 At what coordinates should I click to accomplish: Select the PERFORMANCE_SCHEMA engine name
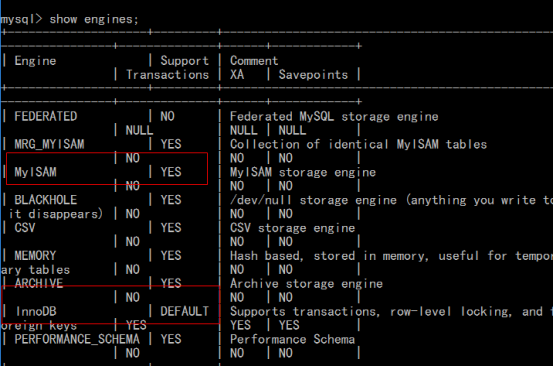pyautogui.click(x=77, y=339)
